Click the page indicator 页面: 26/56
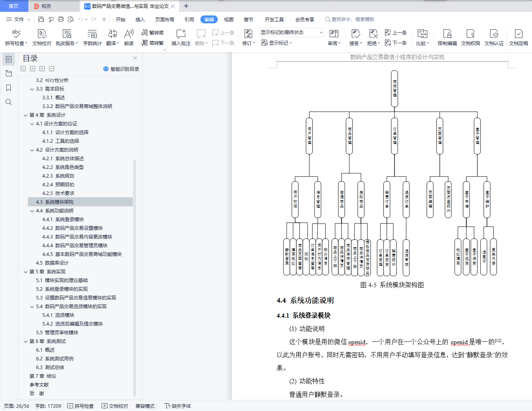Viewport: 532px width, 411px height. 17,406
